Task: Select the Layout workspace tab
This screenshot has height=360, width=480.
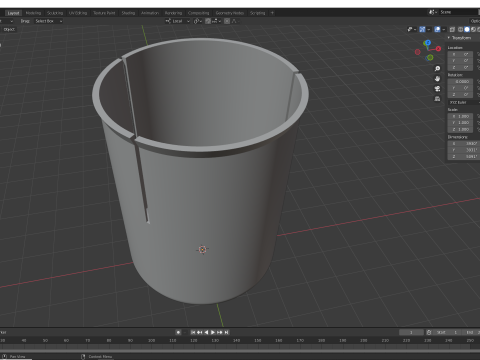Action: [13, 13]
